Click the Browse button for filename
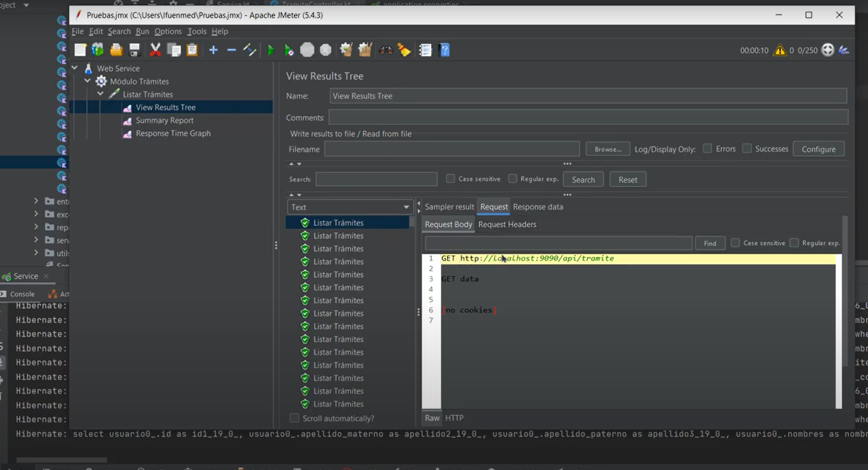Viewport: 868px width, 470px height. pyautogui.click(x=607, y=149)
